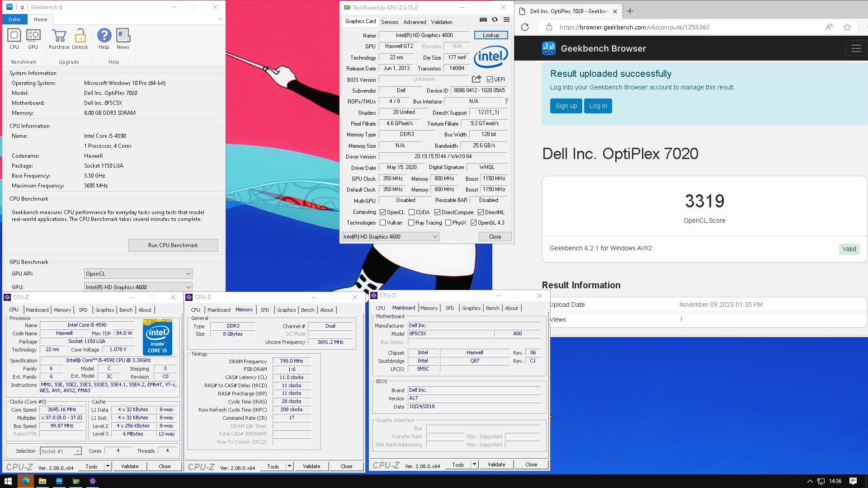Screen dimensions: 868x488
Task: Click the GPU-Z refresh icon
Action: [495, 19]
